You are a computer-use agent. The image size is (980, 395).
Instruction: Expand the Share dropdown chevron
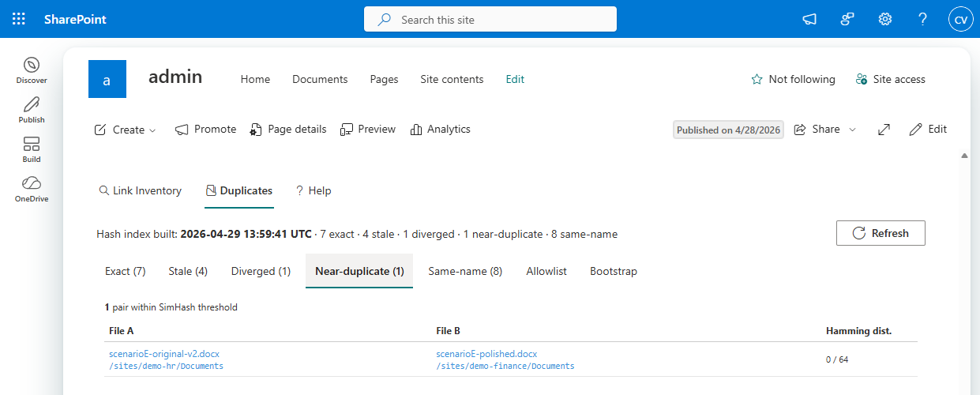852,130
